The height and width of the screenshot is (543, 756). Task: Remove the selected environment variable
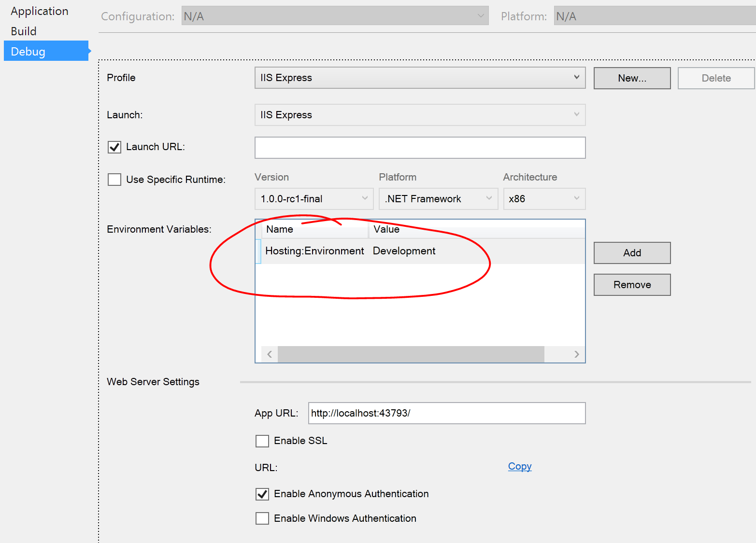[x=632, y=285]
